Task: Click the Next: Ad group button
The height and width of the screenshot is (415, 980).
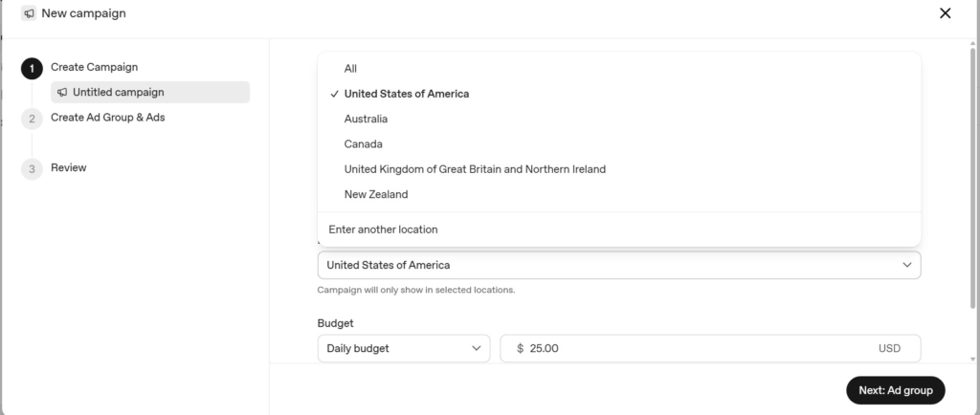Action: coord(895,390)
